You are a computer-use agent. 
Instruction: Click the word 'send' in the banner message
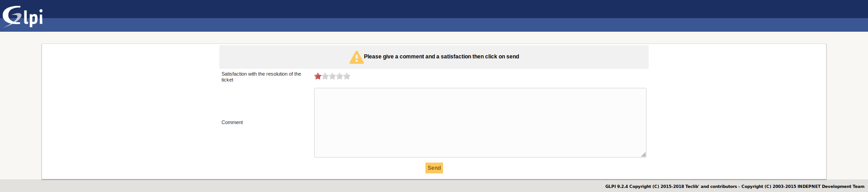(513, 57)
